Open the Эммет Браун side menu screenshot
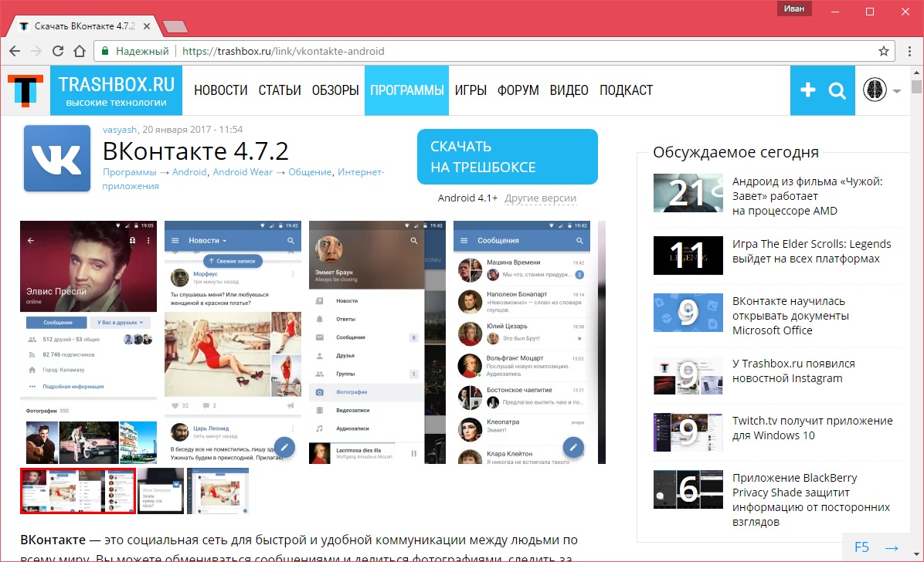 click(x=377, y=342)
